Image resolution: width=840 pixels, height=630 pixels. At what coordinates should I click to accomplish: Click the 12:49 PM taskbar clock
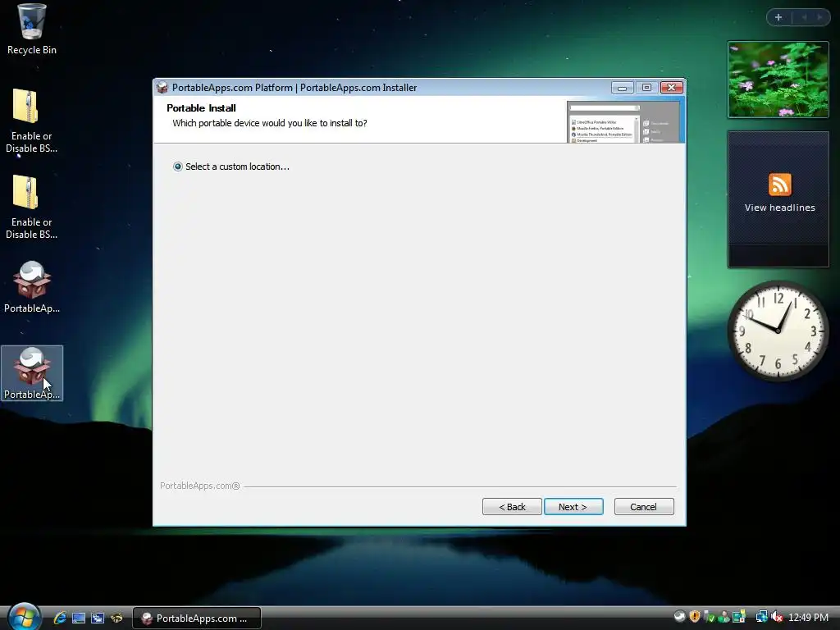[x=808, y=617]
